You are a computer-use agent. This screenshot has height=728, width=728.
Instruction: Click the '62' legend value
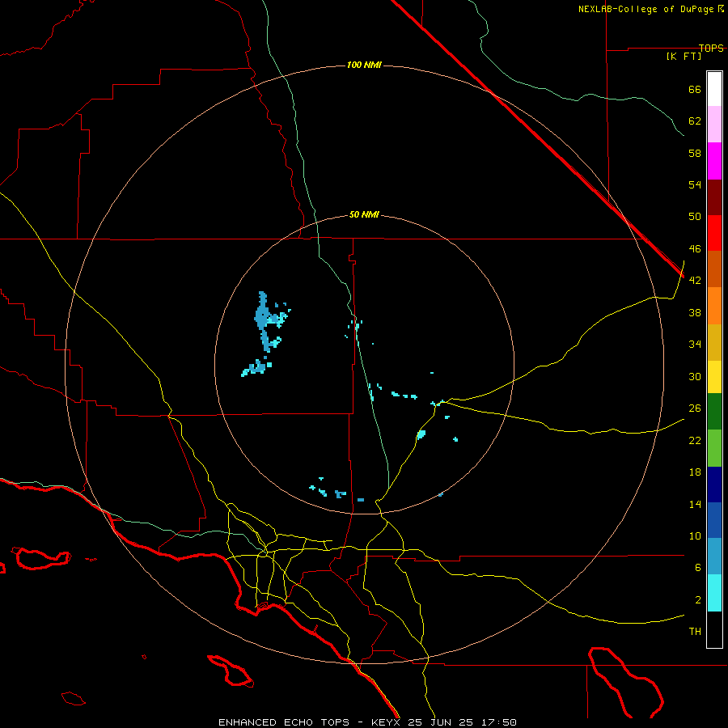(x=695, y=121)
